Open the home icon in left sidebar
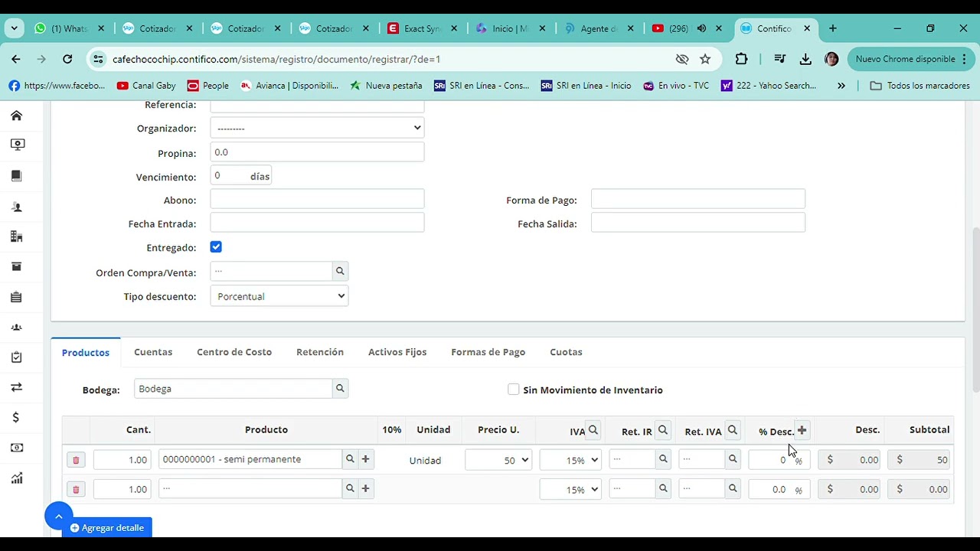Screen dimensions: 980x551 coord(16,116)
